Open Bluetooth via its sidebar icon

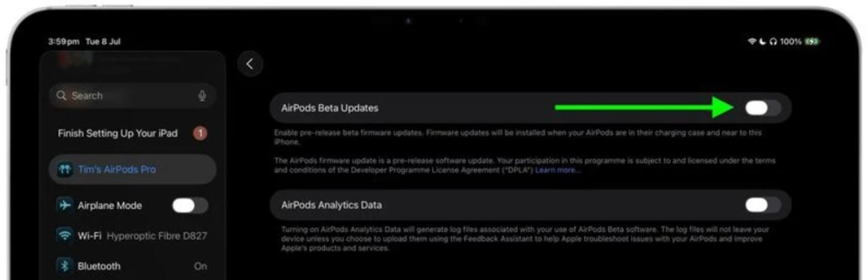[x=65, y=266]
